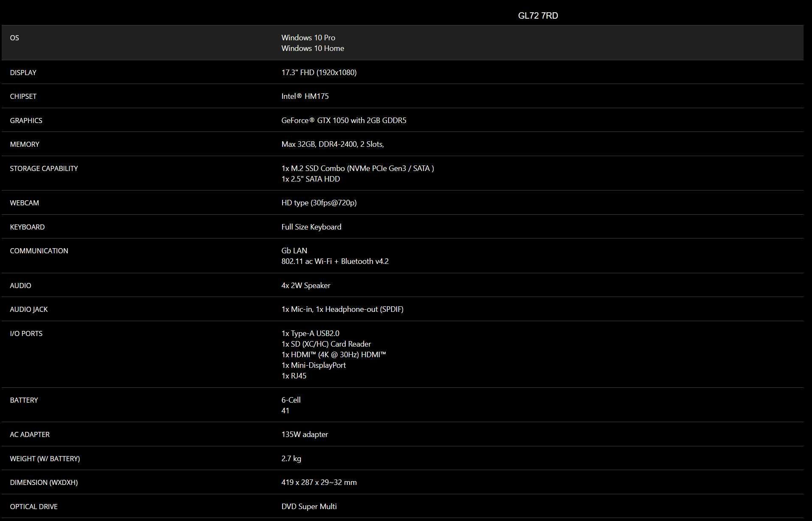
Task: Select 'Max 32GB, DDR4-2400, 2 Slots' value
Action: [x=333, y=144]
